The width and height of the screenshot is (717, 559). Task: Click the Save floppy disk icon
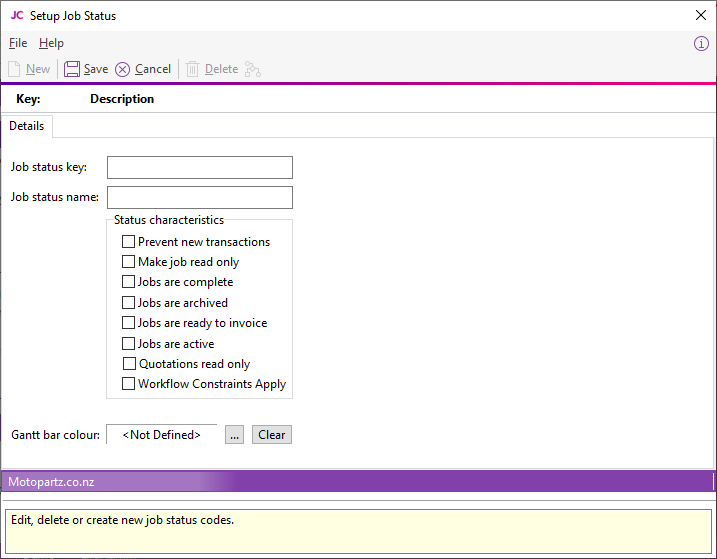72,69
